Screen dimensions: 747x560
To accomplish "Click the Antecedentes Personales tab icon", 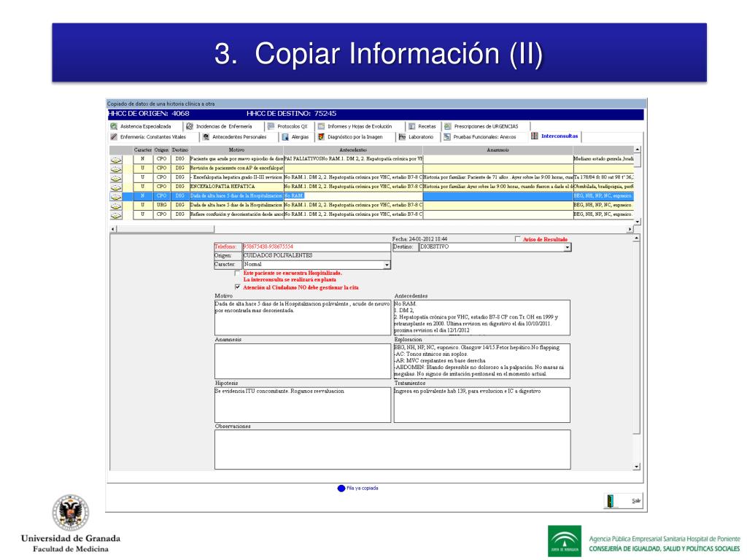I will click(x=206, y=136).
